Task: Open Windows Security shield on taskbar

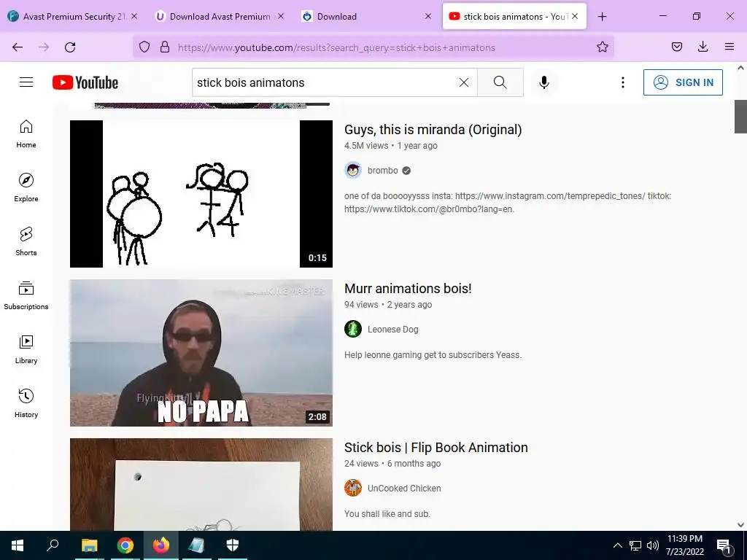Action: pos(233,545)
